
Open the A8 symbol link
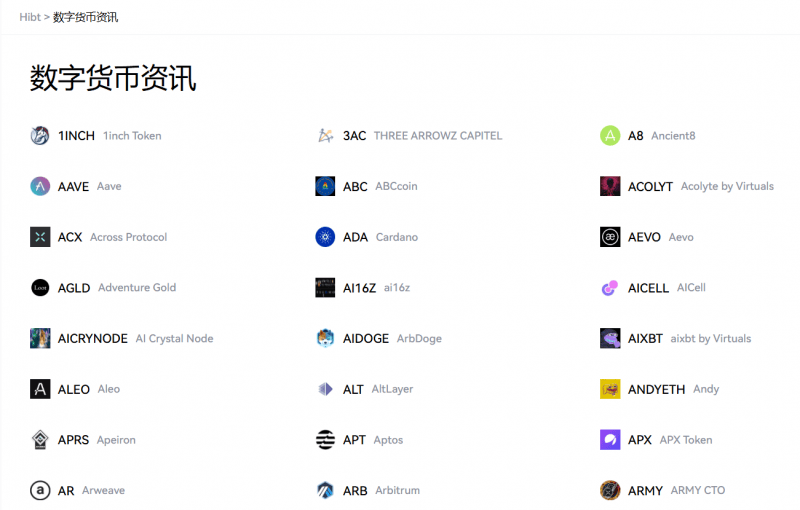635,136
